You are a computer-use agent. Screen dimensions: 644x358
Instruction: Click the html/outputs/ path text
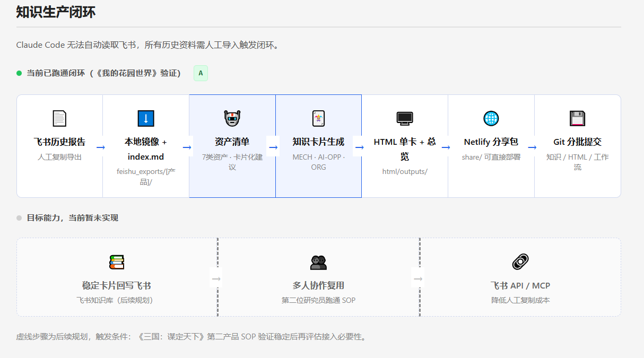pos(405,172)
